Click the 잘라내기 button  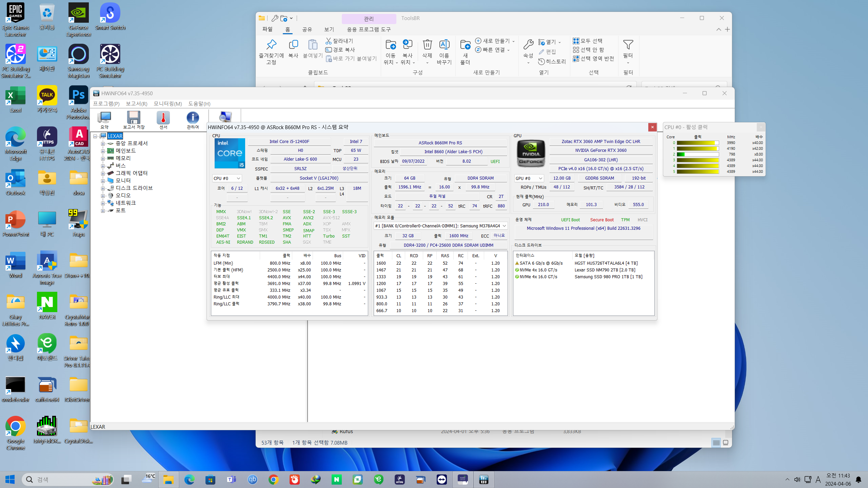339,41
